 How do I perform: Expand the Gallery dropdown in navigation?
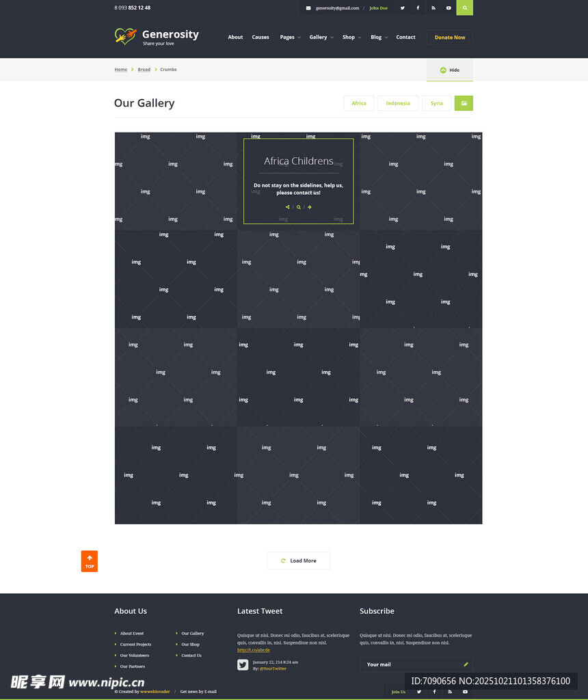321,38
